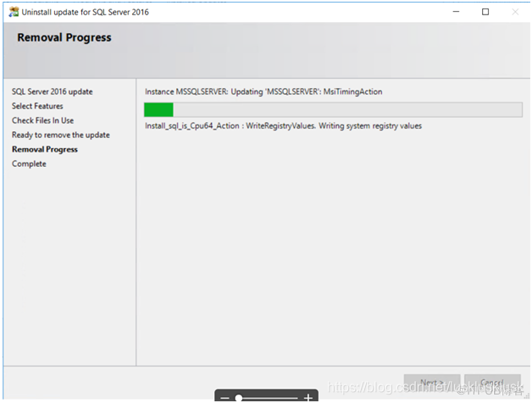Select the 'Select Features' step
The width and height of the screenshot is (532, 403).
pyautogui.click(x=37, y=106)
